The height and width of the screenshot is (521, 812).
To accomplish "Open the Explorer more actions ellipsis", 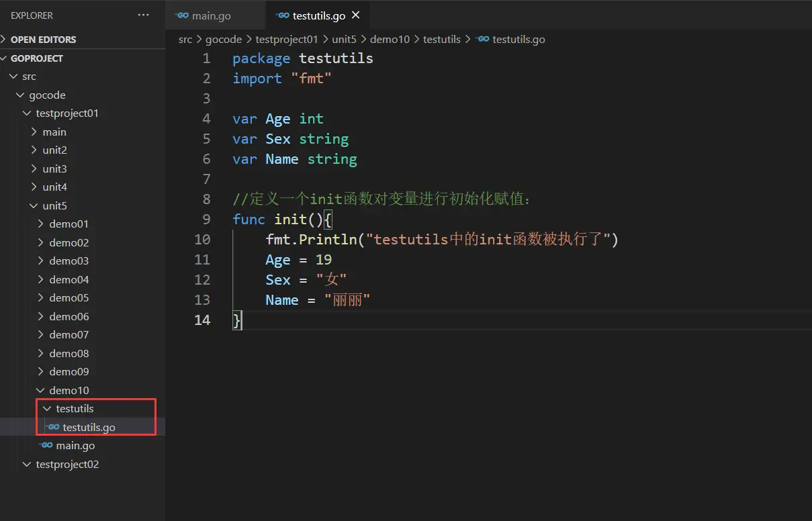I will point(143,15).
